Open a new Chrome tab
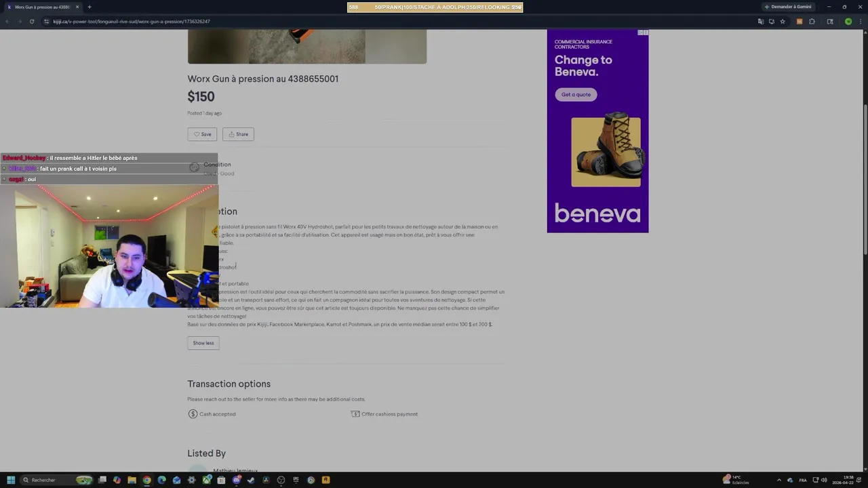868x488 pixels. pyautogui.click(x=89, y=7)
